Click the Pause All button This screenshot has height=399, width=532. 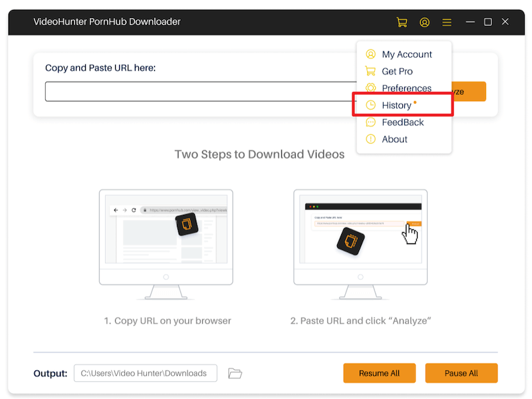(462, 373)
